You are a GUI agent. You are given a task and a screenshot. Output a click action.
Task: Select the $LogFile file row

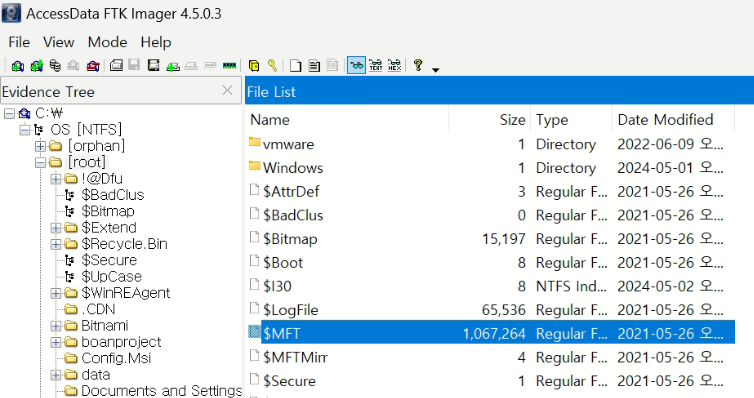coord(490,310)
